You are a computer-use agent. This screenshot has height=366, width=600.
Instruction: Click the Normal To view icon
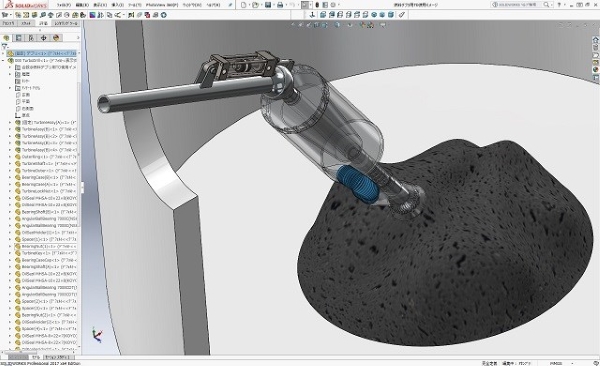[x=312, y=15]
